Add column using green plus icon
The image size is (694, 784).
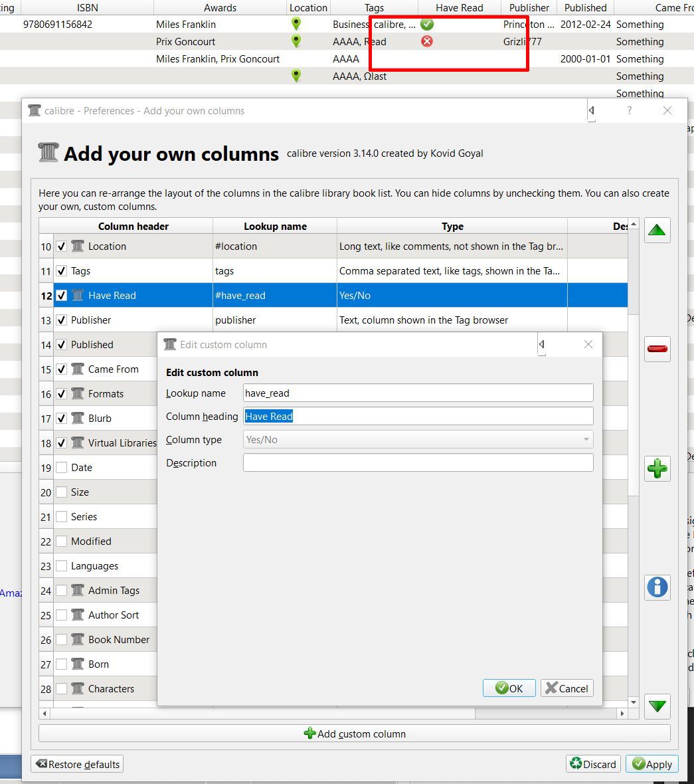click(657, 468)
